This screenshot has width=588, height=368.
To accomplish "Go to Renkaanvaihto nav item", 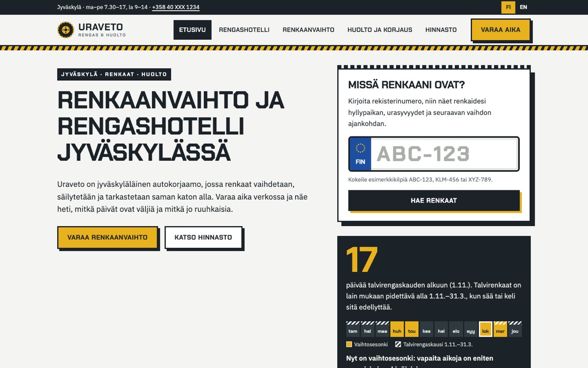I will [308, 30].
